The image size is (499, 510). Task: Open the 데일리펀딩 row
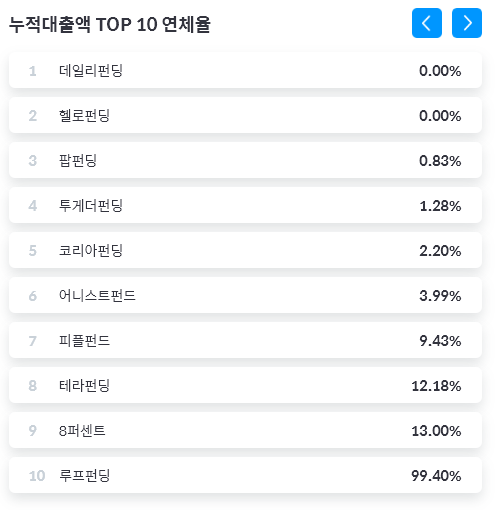tap(245, 70)
